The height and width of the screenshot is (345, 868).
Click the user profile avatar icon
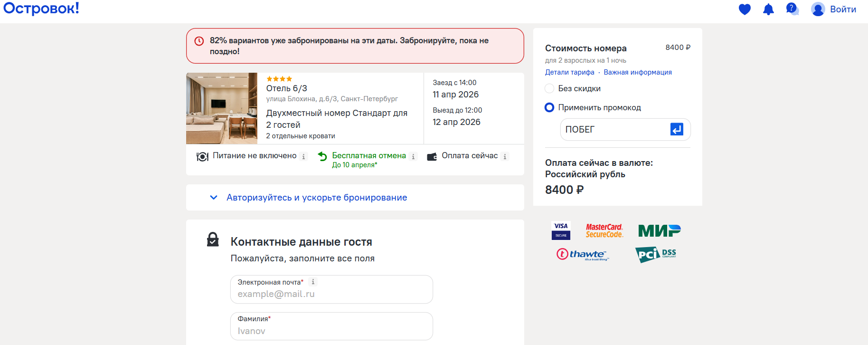818,9
